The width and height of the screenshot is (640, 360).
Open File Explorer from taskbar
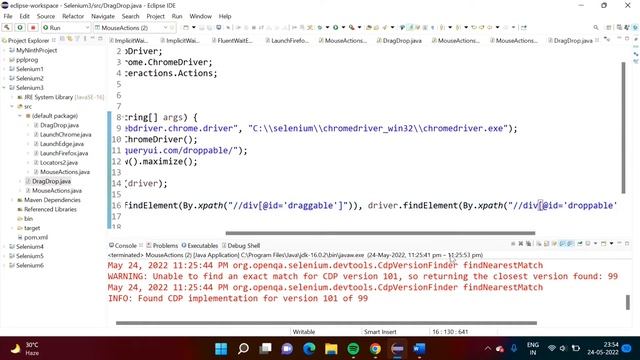[331, 349]
